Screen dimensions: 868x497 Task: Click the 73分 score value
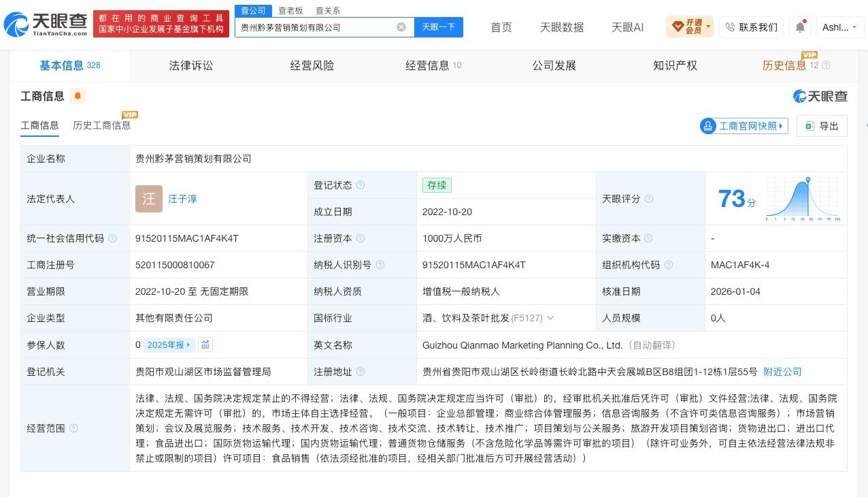pos(737,199)
